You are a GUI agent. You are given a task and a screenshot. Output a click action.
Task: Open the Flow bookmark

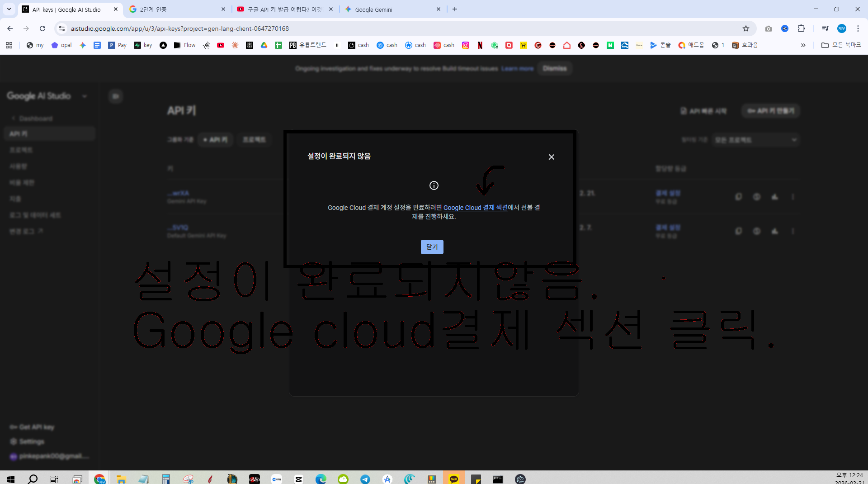click(184, 45)
